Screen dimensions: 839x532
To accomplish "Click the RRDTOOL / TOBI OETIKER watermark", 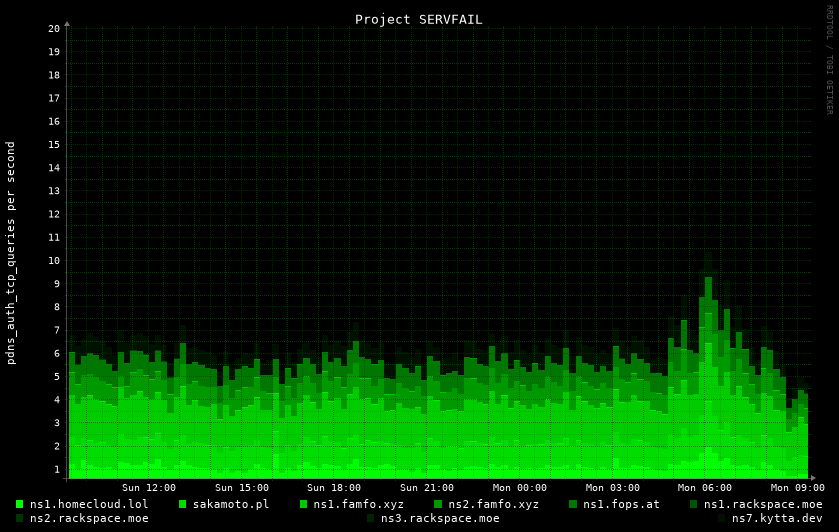I will click(x=829, y=60).
